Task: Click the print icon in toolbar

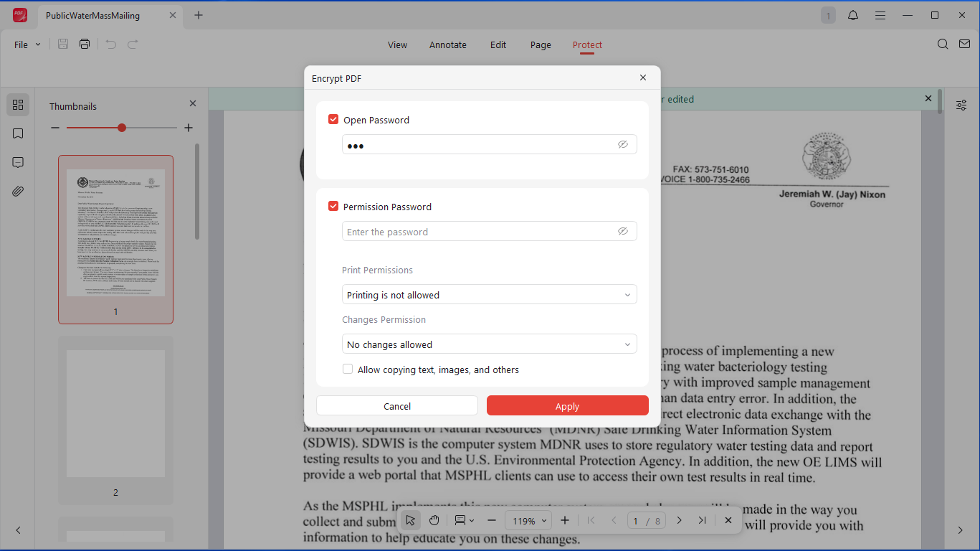Action: [x=85, y=44]
